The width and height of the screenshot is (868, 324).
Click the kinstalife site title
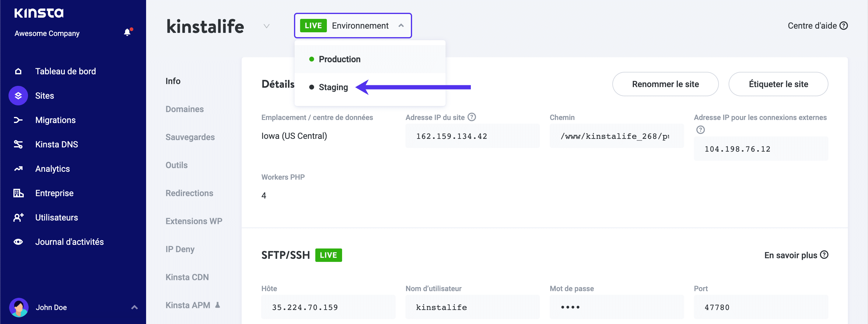click(205, 26)
